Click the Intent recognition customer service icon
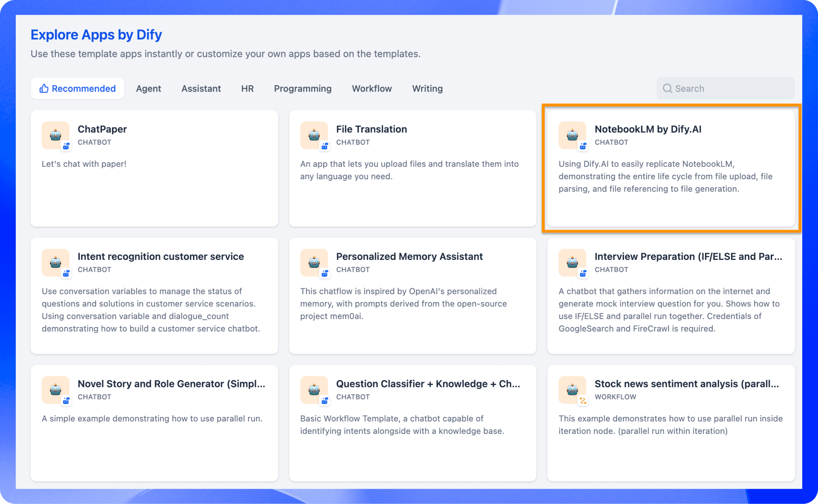818x504 pixels. tap(56, 262)
